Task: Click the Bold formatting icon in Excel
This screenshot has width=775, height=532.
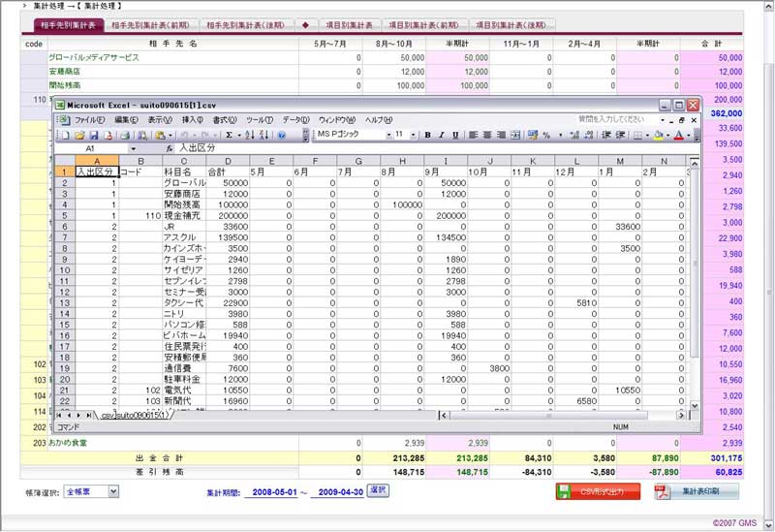Action: [428, 135]
